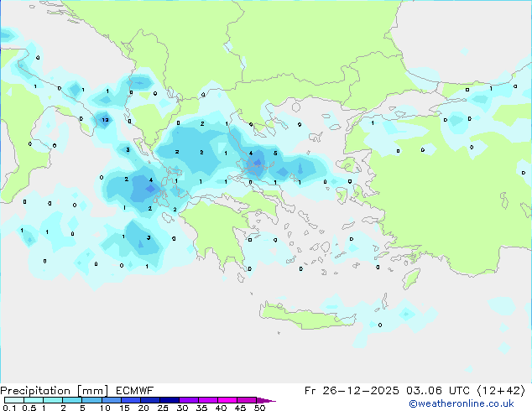The image size is (532, 411).
Task: Click the legend label '30'
Action: pos(183,408)
